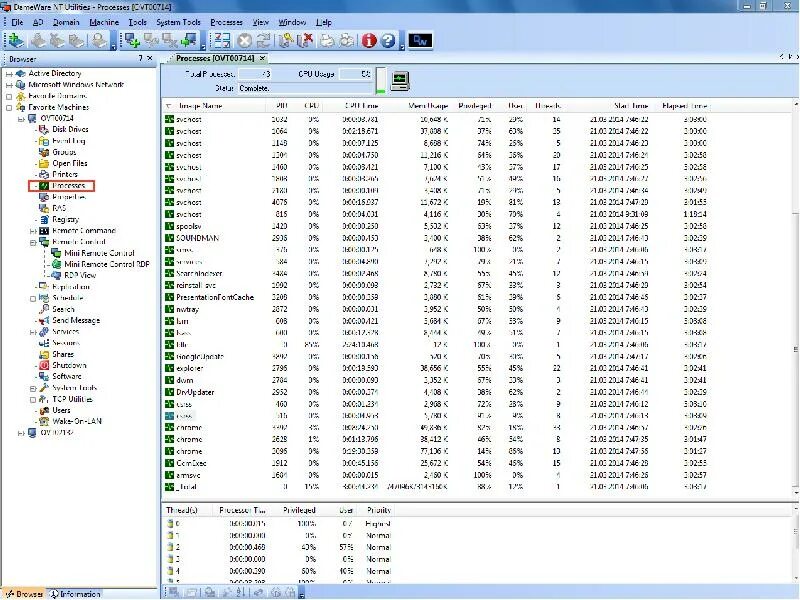The width and height of the screenshot is (800, 600).
Task: Collapse the OVT00714 machine node
Action: (x=21, y=119)
